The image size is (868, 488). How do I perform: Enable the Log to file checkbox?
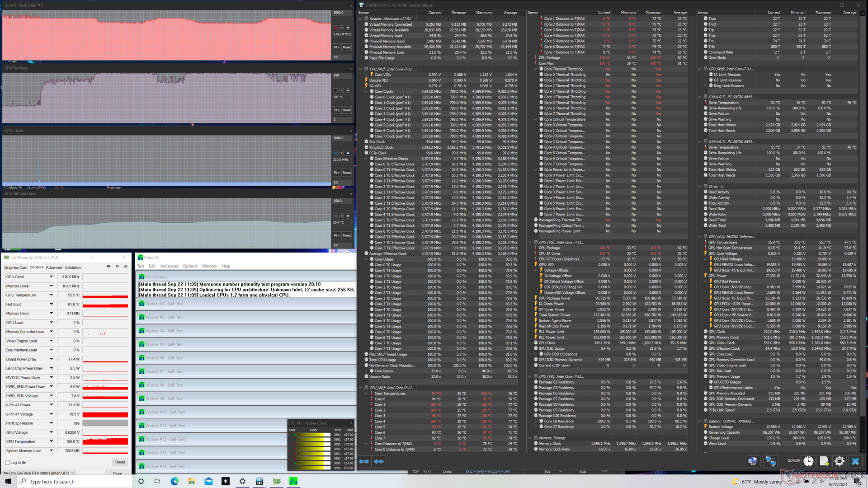tap(8, 462)
